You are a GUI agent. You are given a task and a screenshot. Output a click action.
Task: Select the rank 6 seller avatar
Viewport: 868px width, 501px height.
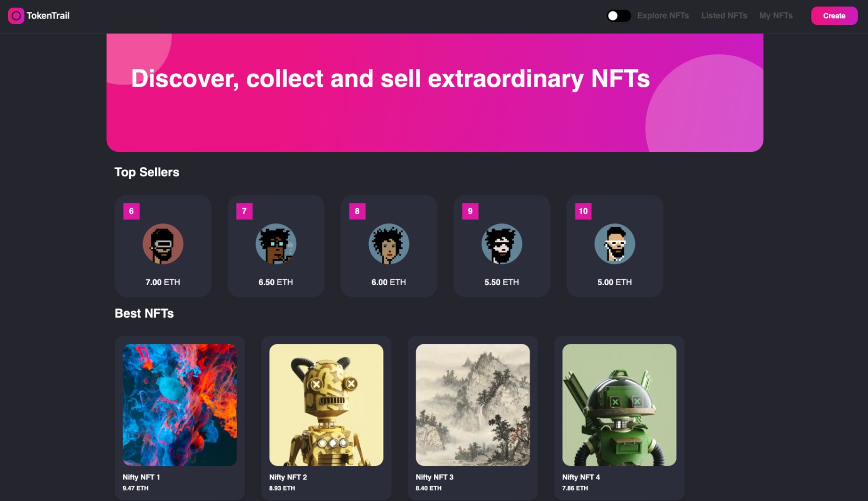click(x=163, y=244)
